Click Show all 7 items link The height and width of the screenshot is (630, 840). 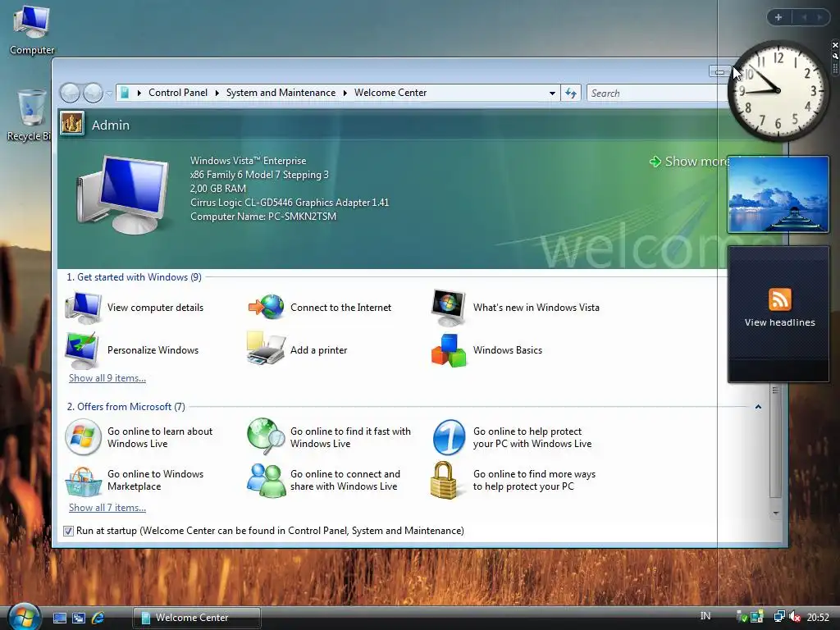[x=107, y=508]
